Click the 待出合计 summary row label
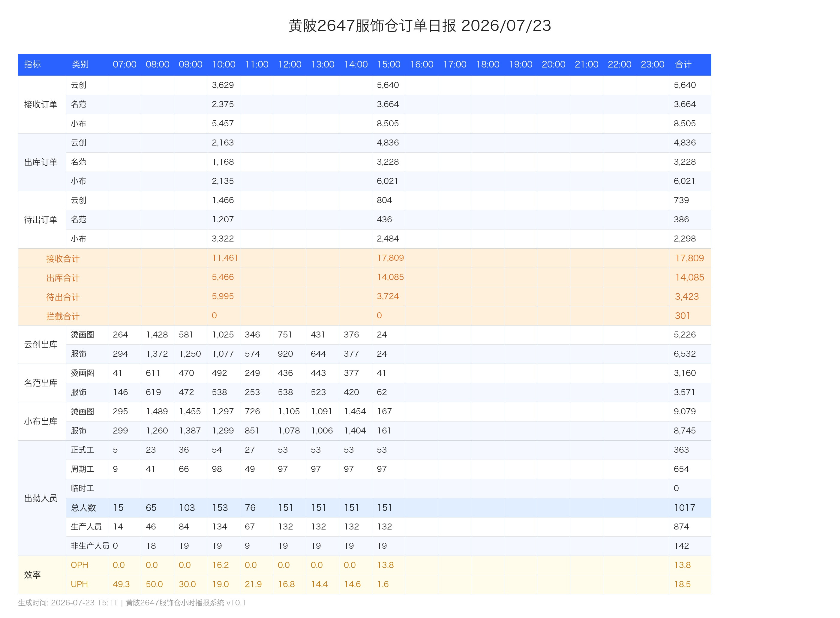Image resolution: width=840 pixels, height=618 pixels. pyautogui.click(x=63, y=297)
